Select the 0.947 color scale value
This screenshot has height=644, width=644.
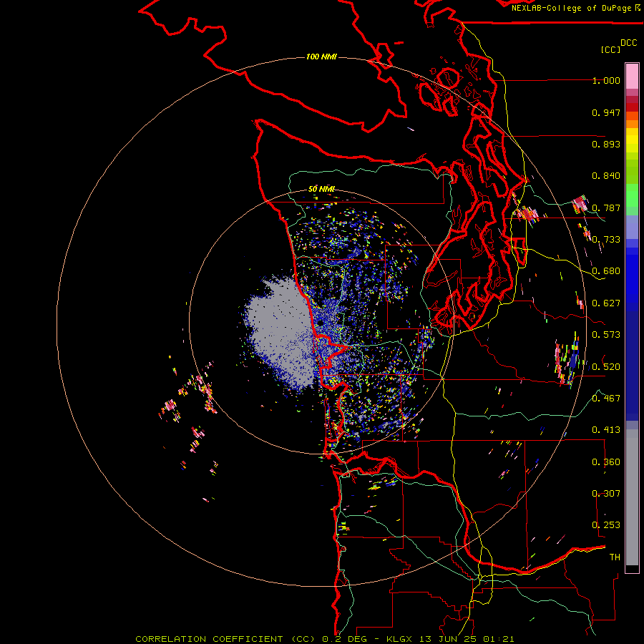coord(606,112)
